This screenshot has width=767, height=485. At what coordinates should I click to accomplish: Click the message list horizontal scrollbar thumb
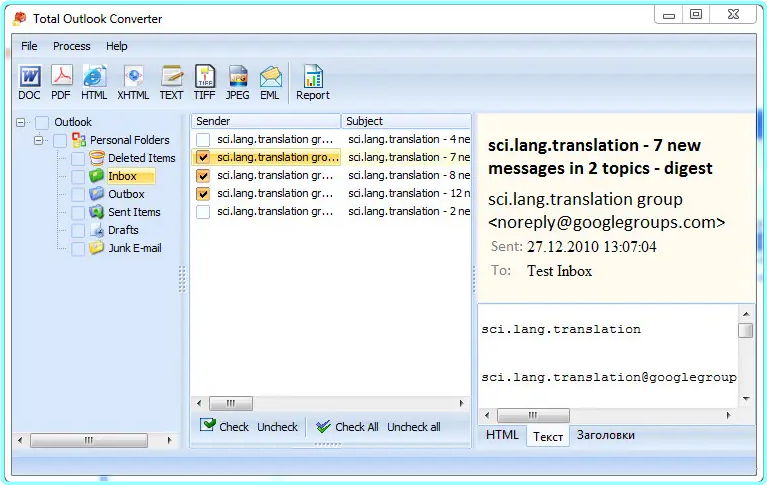pyautogui.click(x=231, y=403)
